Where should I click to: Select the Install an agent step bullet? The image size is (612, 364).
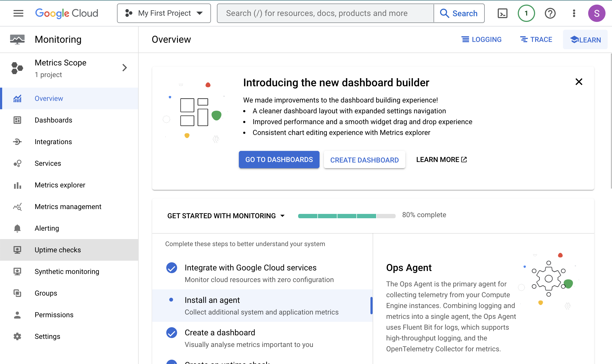click(x=171, y=300)
